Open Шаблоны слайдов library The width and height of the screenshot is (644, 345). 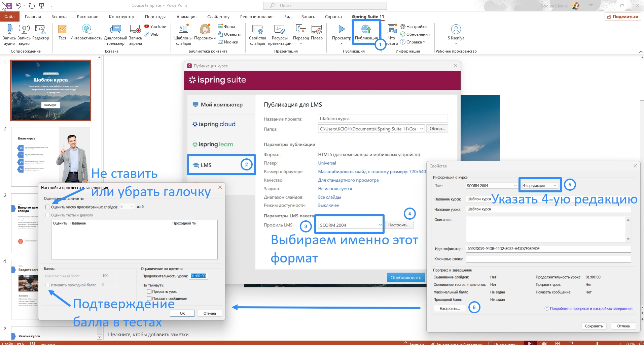pos(183,35)
